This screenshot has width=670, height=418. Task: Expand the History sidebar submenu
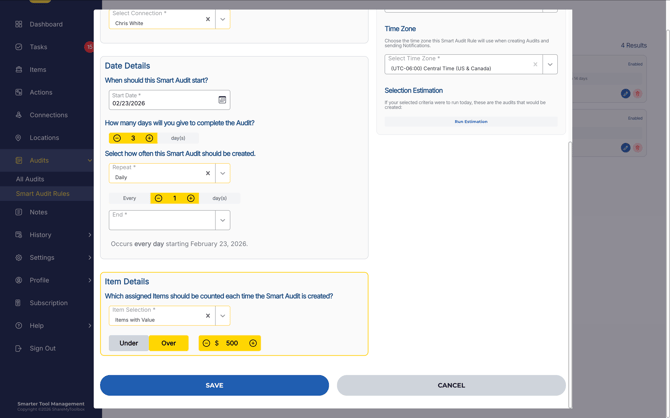(90, 235)
